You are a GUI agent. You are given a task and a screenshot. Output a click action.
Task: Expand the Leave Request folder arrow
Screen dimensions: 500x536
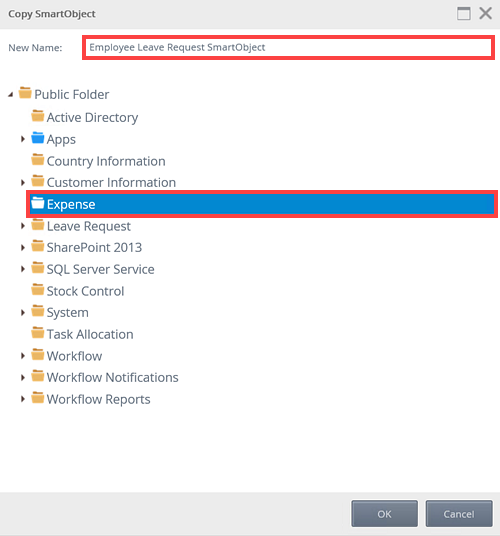tap(23, 226)
